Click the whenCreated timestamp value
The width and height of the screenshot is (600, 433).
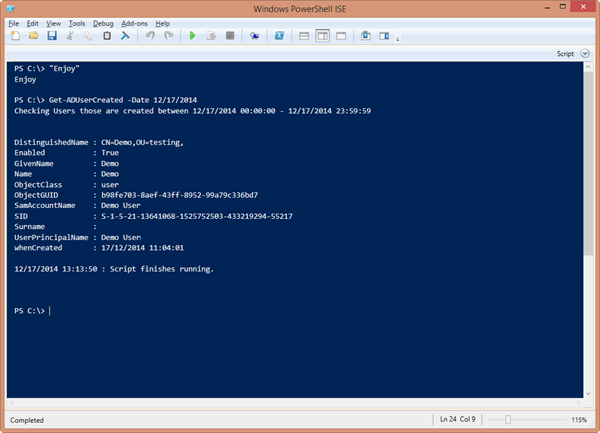click(x=142, y=248)
